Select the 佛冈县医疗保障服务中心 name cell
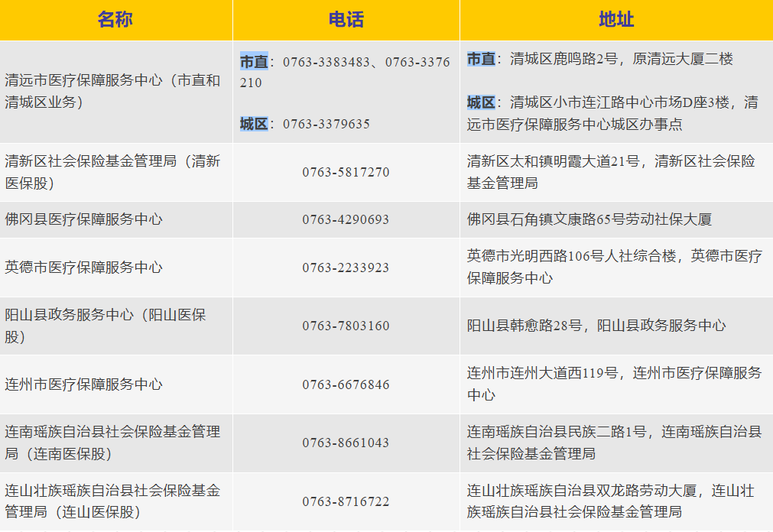Viewport: 773px width, 532px height. (84, 219)
